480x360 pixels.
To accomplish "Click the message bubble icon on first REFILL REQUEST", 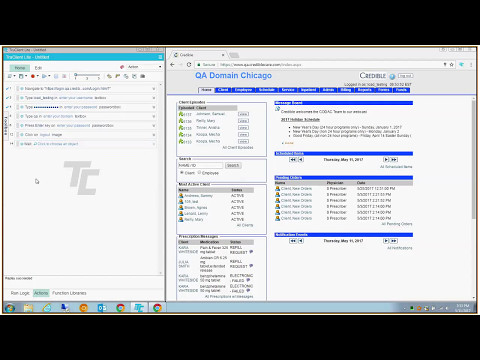I will [251, 252].
